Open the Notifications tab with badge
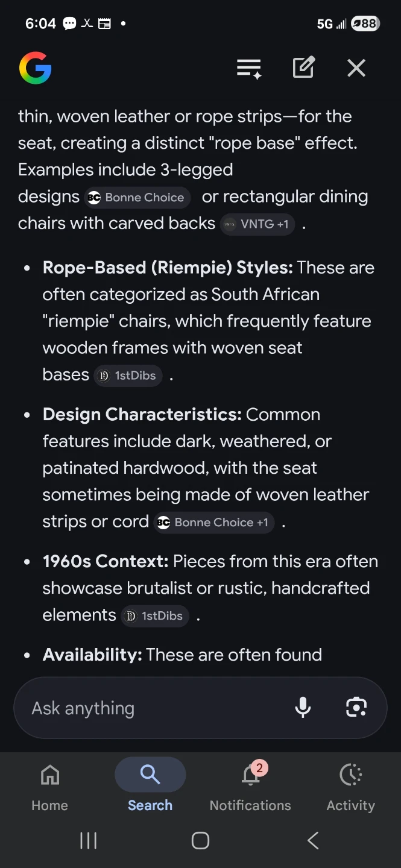The image size is (401, 868). point(250,787)
